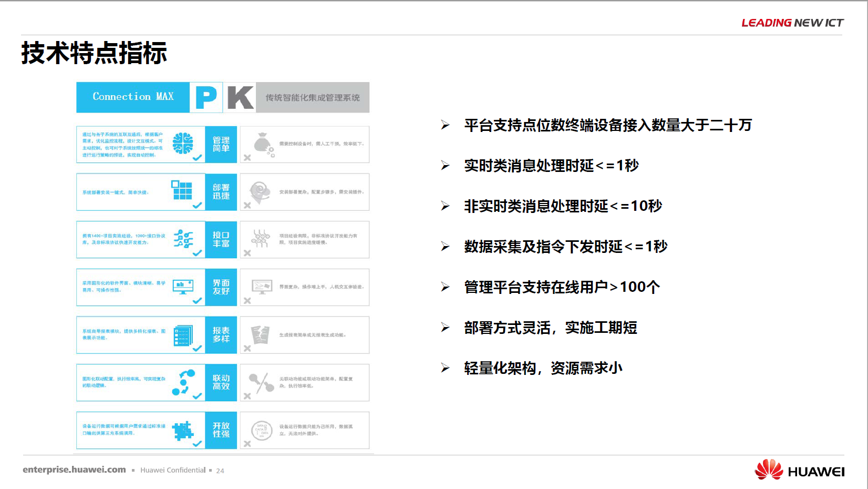
Task: Click the Connection MAX header box
Action: (x=133, y=97)
